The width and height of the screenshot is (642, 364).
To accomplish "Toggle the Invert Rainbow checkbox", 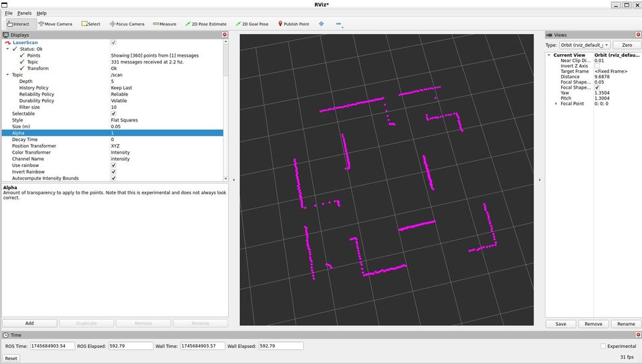I will 114,172.
